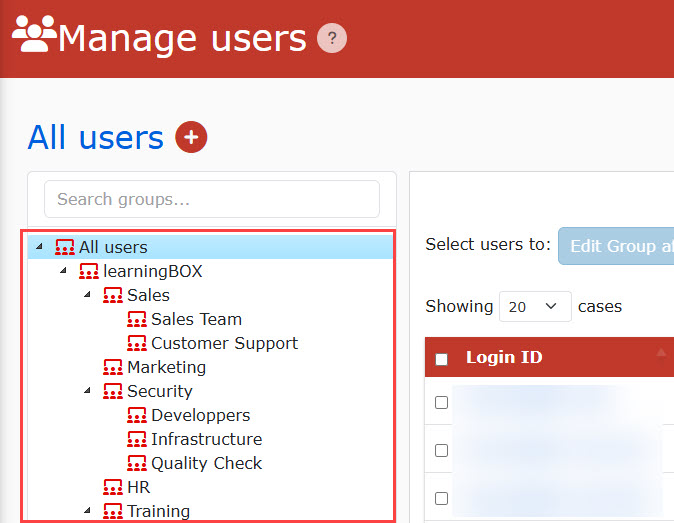Click the Search groups input field
674x523 pixels.
(x=211, y=199)
